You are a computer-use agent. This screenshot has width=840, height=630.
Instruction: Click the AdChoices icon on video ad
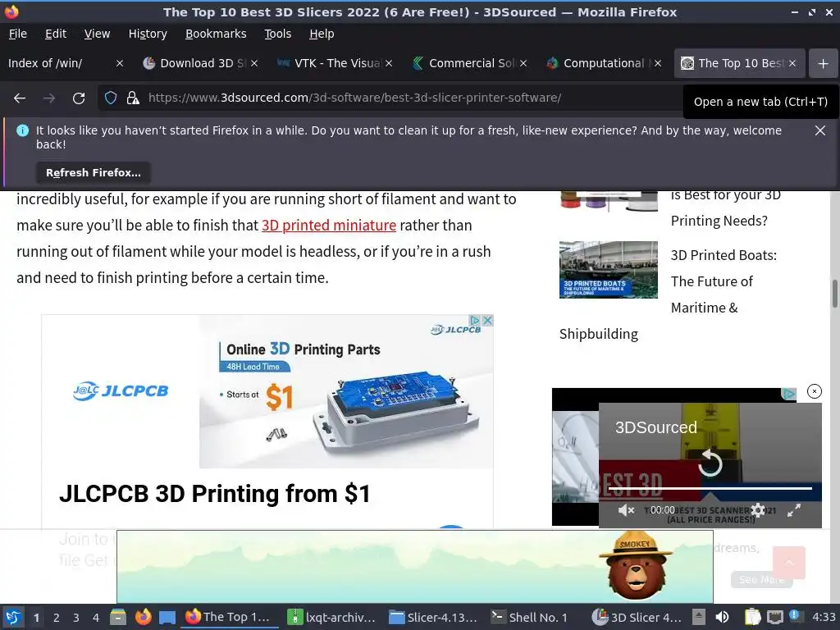click(x=788, y=395)
